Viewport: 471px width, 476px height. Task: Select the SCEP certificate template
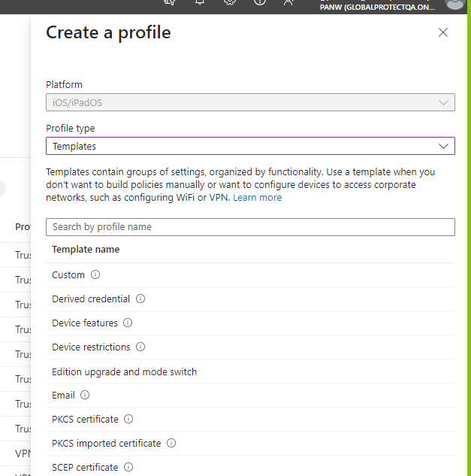point(250,466)
